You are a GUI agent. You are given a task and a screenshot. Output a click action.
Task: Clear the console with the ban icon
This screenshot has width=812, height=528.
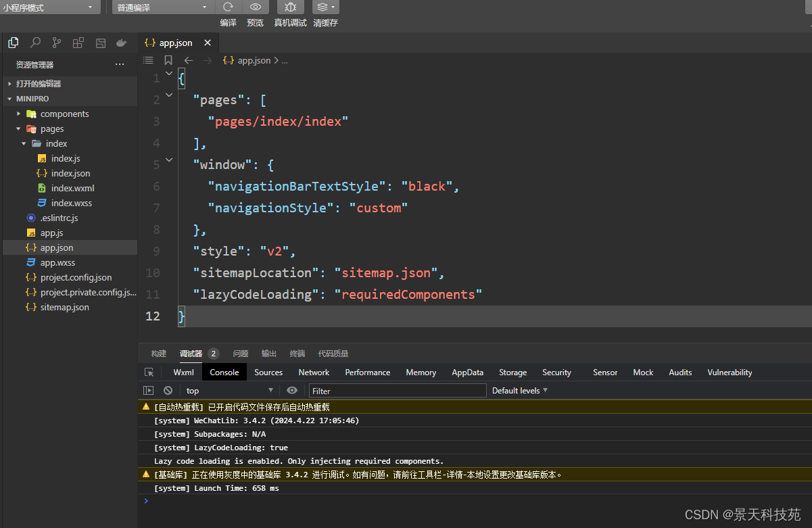point(168,390)
